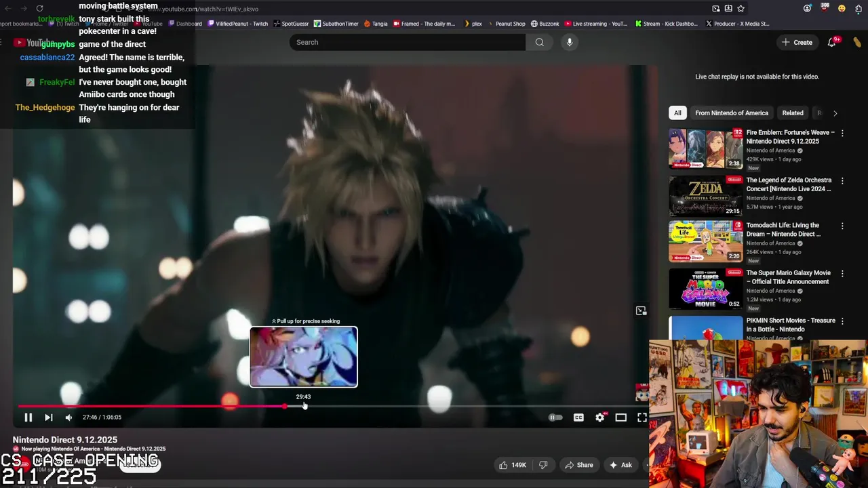Image resolution: width=868 pixels, height=488 pixels.
Task: Pause the video playback
Action: [x=28, y=418]
